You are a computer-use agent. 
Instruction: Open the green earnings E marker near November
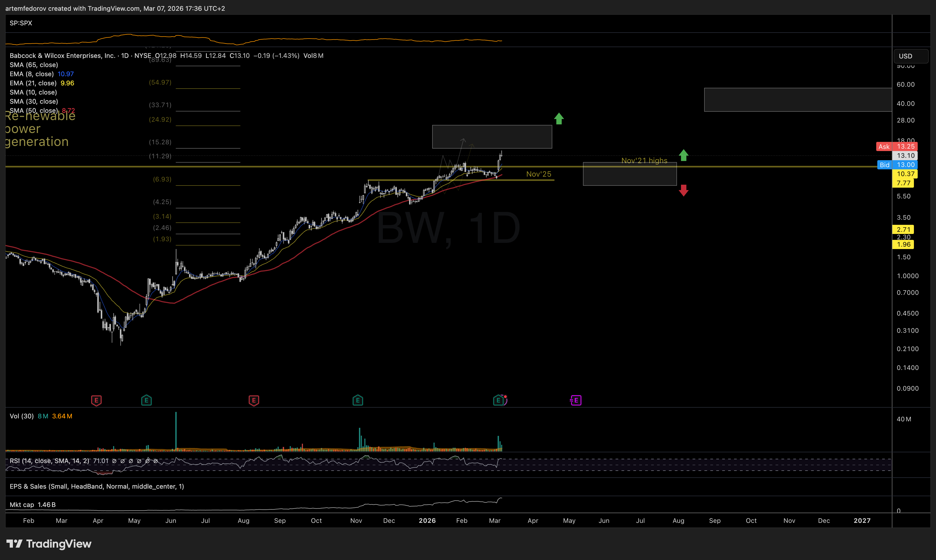(358, 400)
